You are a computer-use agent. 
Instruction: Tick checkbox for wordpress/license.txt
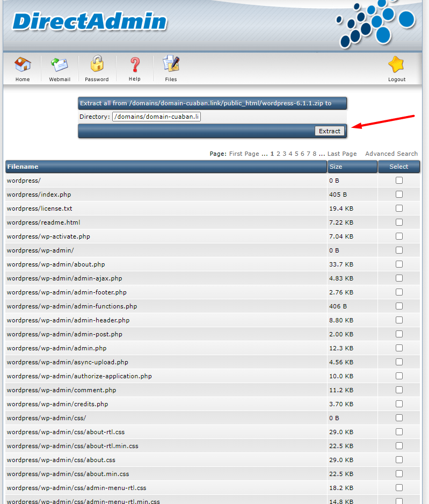tap(399, 208)
